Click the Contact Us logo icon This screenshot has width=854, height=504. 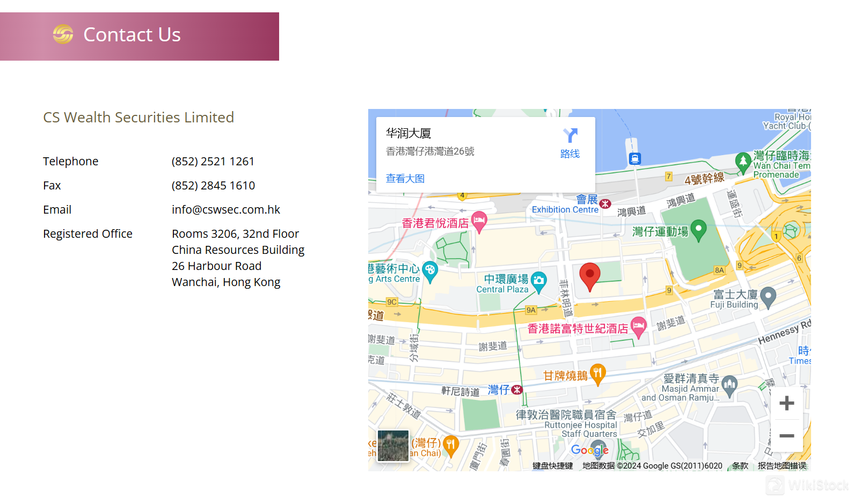(63, 34)
